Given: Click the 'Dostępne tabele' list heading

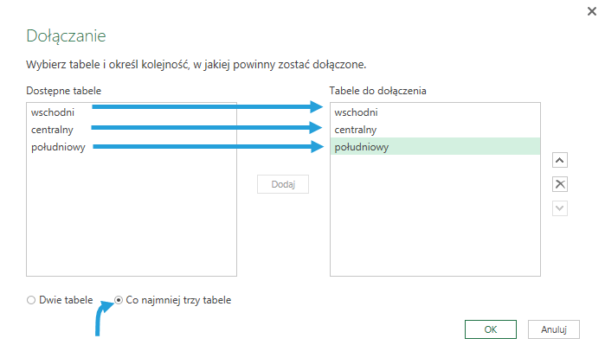Looking at the screenshot, I should click(x=65, y=90).
